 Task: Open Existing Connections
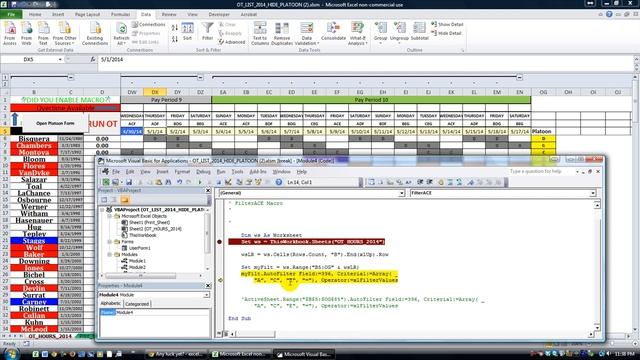95,33
